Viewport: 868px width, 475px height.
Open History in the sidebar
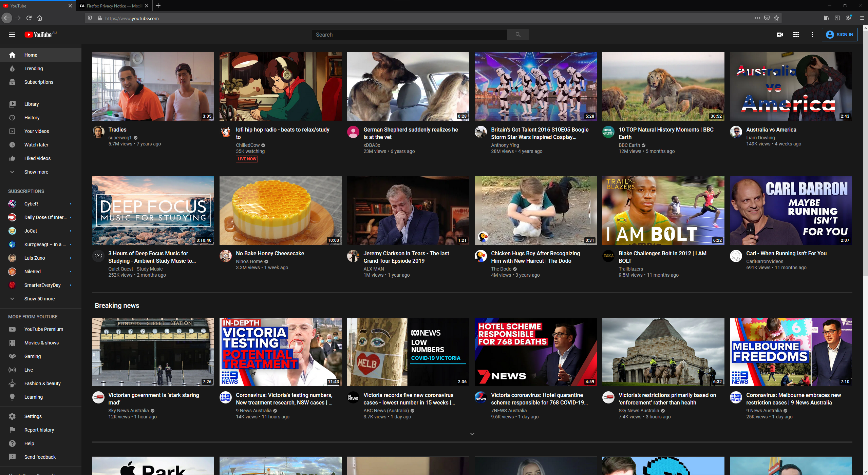[x=41, y=118]
